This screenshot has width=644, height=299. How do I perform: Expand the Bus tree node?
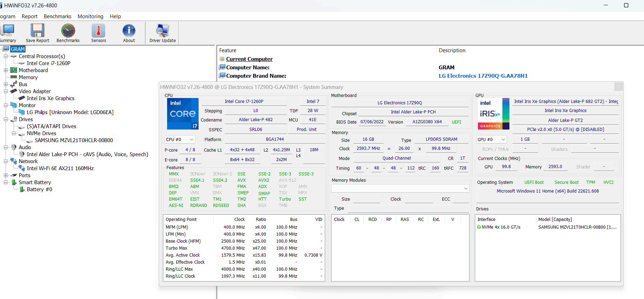pyautogui.click(x=6, y=84)
